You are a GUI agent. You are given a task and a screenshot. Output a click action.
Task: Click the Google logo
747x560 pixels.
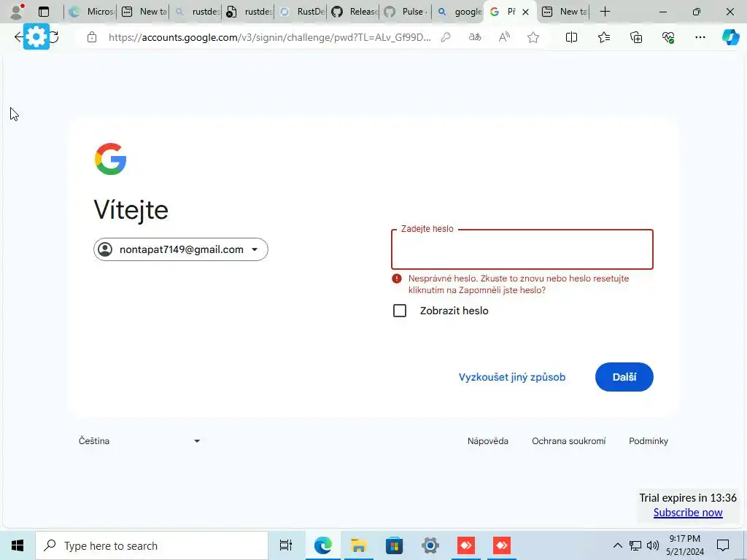click(111, 159)
